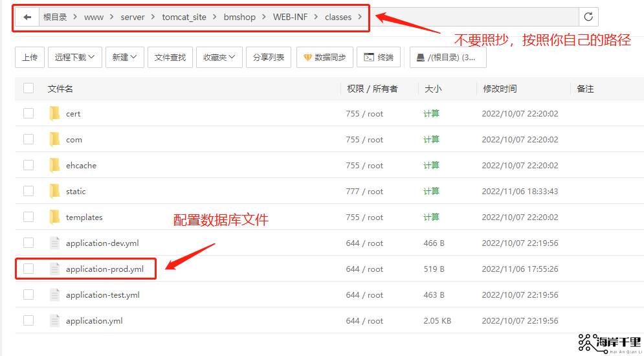
Task: Navigate to tomcat_site in breadcrumb path
Action: [184, 17]
